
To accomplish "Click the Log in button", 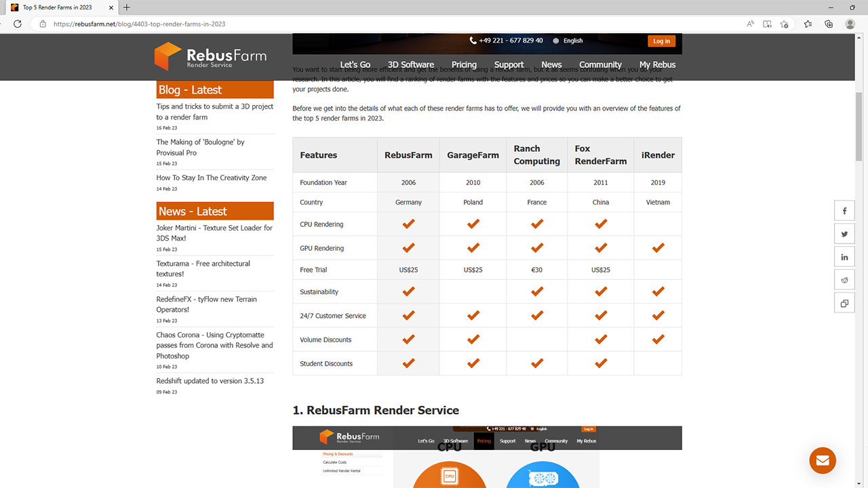I will 661,41.
